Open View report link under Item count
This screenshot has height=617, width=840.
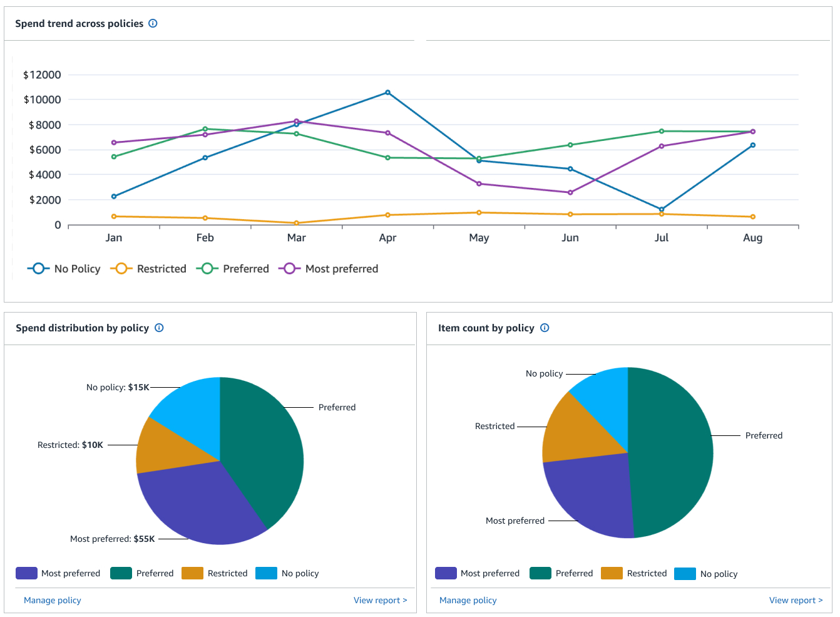point(796,600)
